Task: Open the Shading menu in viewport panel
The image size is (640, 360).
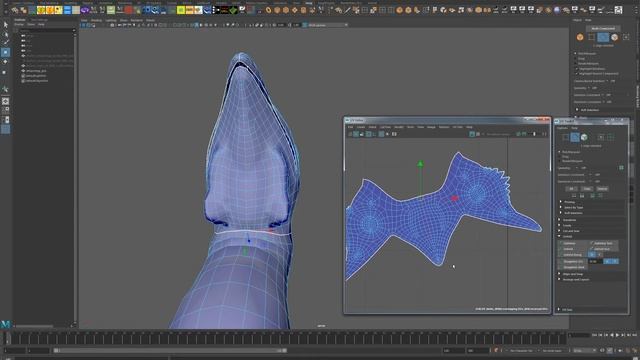Action: pyautogui.click(x=96, y=20)
